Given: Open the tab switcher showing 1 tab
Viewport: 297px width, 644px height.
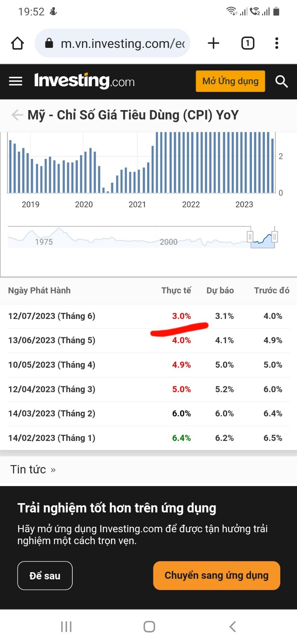Looking at the screenshot, I should pyautogui.click(x=248, y=43).
